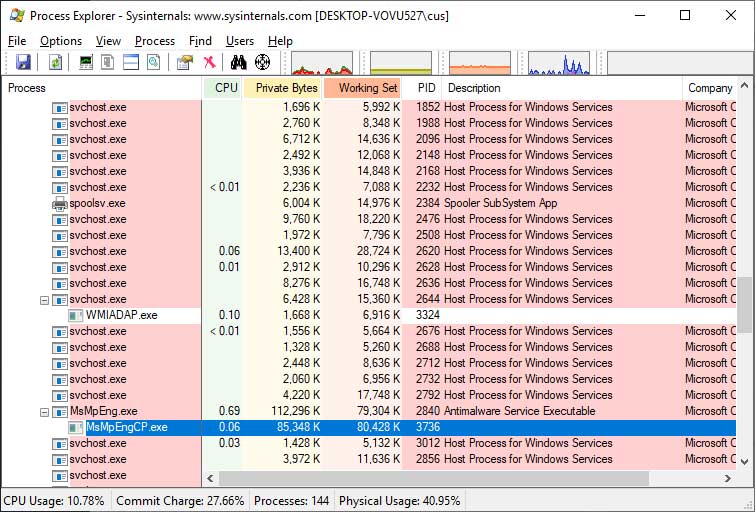Viewport: 755px width, 512px height.
Task: Select the WMIADAP.exe process row
Action: click(121, 315)
